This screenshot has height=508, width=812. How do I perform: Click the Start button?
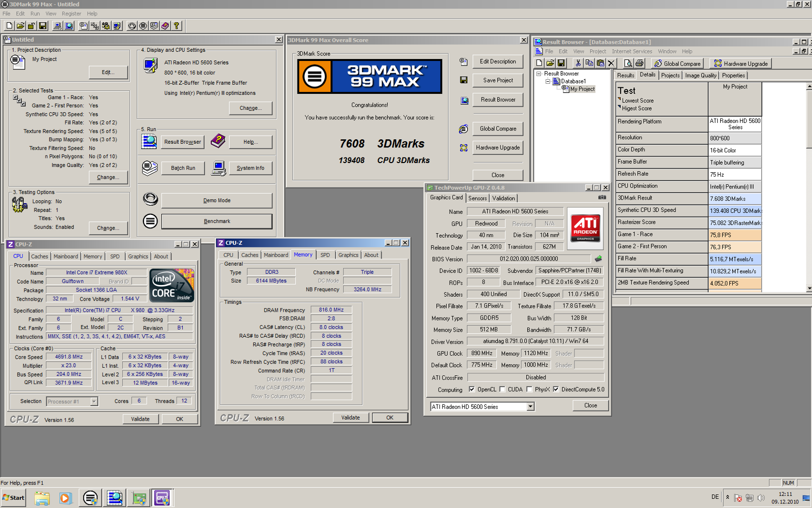coord(14,498)
